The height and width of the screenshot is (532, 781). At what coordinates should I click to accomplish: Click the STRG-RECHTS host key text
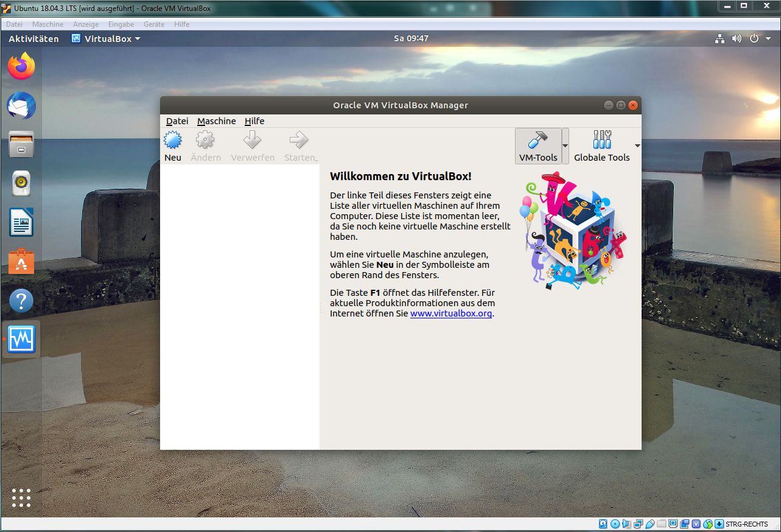[748, 524]
